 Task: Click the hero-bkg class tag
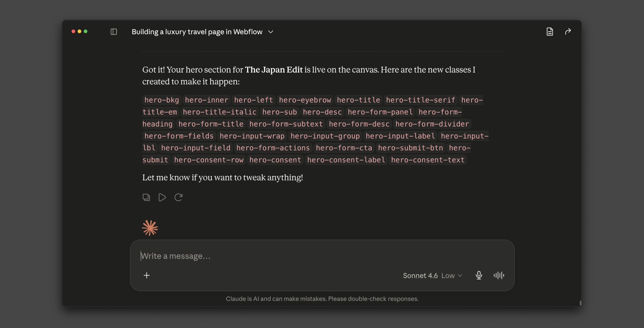tap(162, 100)
